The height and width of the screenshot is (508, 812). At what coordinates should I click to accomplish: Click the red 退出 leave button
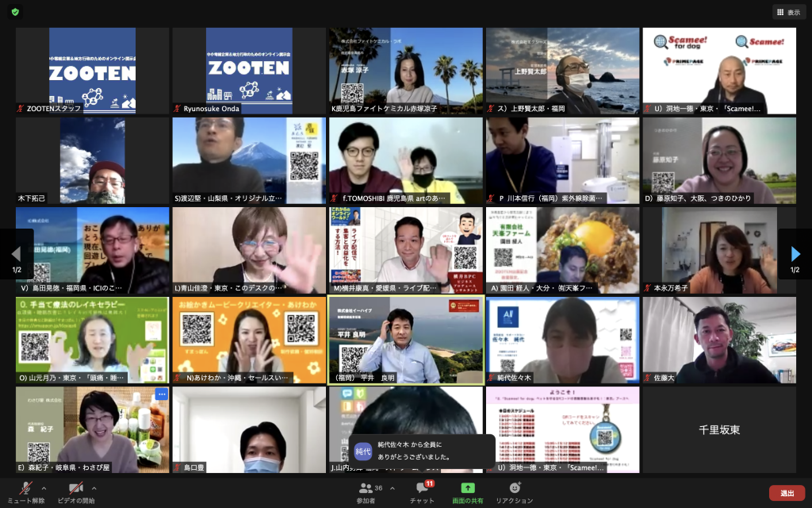point(787,493)
